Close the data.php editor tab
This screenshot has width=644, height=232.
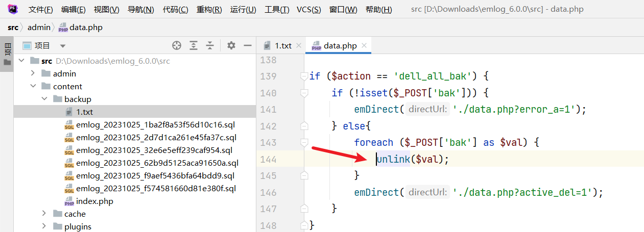364,45
